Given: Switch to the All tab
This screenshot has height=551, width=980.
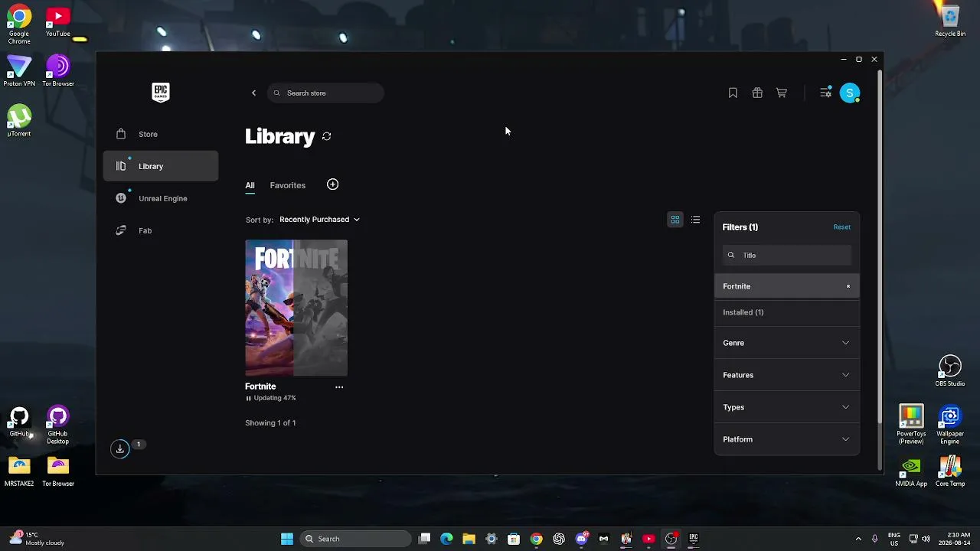Looking at the screenshot, I should click(250, 186).
